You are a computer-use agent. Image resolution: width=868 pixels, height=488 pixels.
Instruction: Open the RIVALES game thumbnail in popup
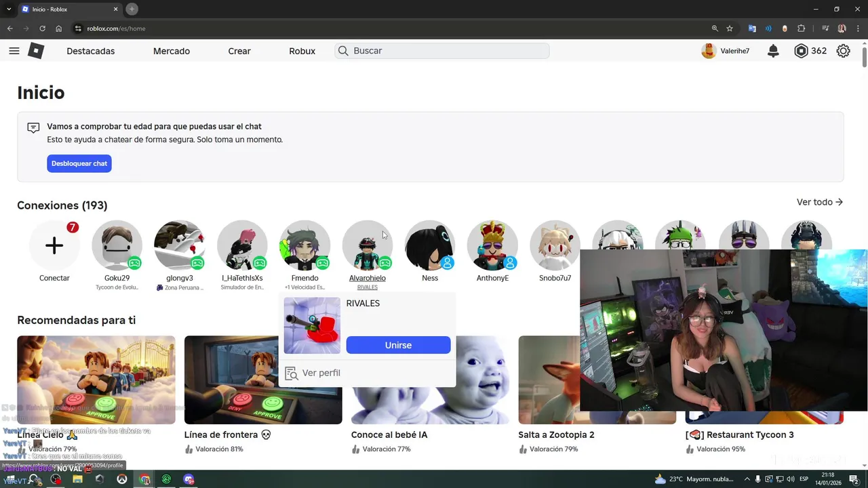312,325
